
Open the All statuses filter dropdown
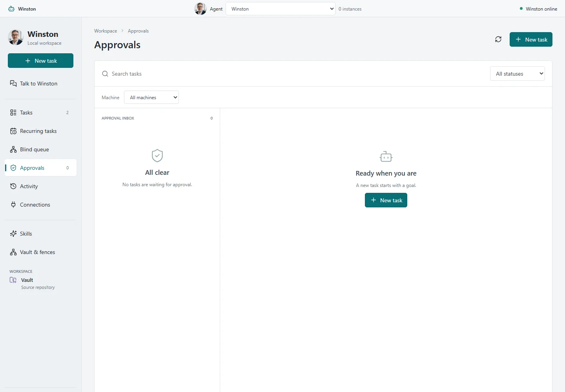[x=517, y=74]
